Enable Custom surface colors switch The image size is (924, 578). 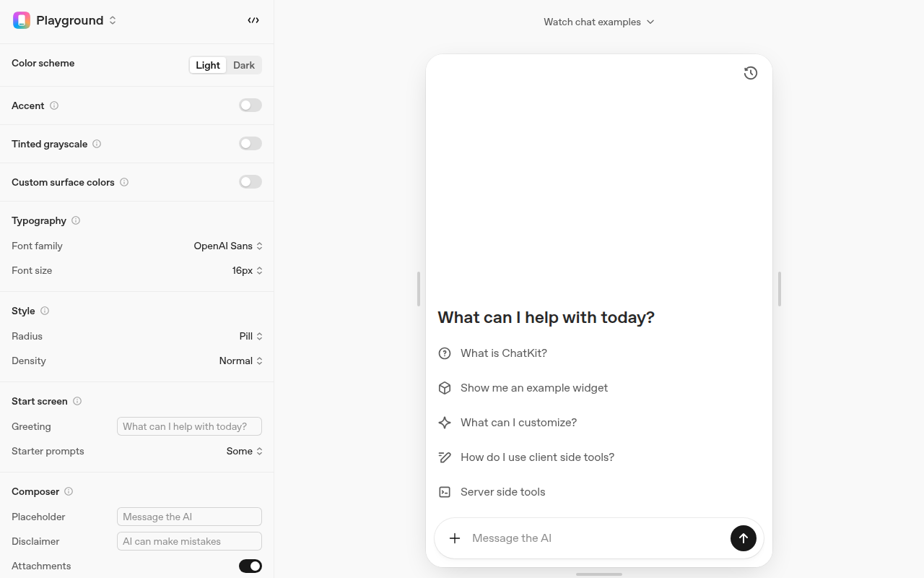pyautogui.click(x=250, y=182)
